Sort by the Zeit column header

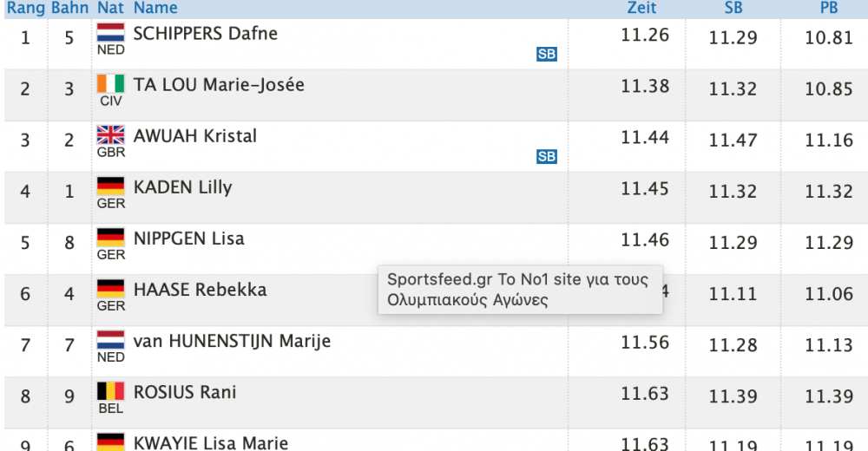pyautogui.click(x=641, y=8)
